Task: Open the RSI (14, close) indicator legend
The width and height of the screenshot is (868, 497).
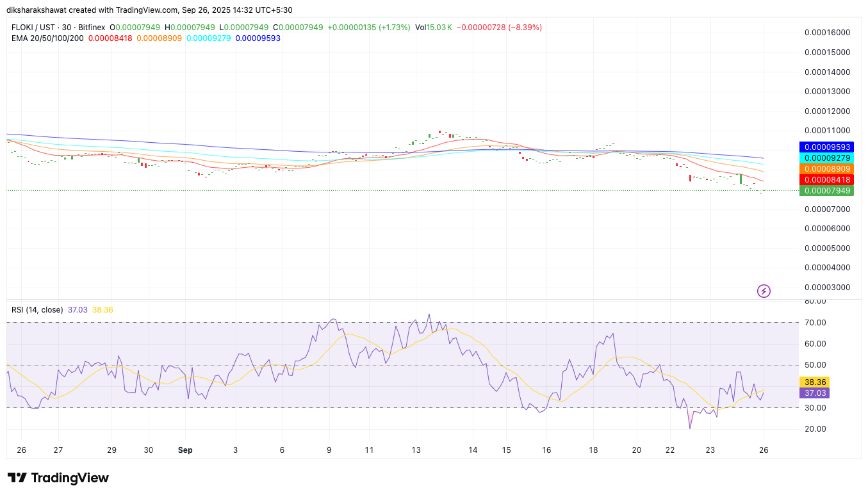Action: (37, 310)
